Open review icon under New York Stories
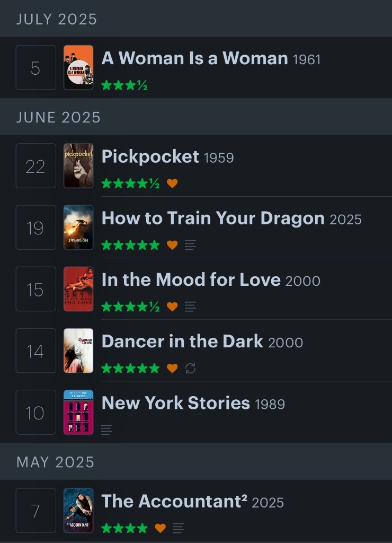Image resolution: width=392 pixels, height=543 pixels. (106, 430)
